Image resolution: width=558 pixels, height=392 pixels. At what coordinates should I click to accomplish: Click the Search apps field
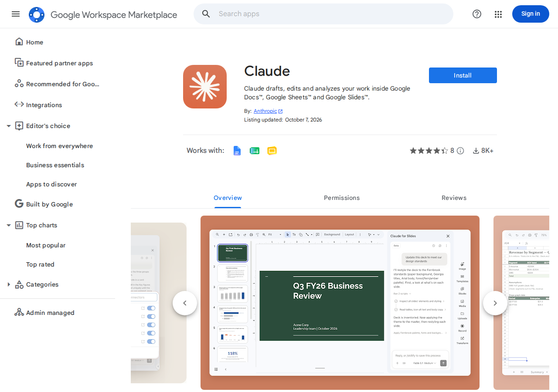click(x=323, y=14)
